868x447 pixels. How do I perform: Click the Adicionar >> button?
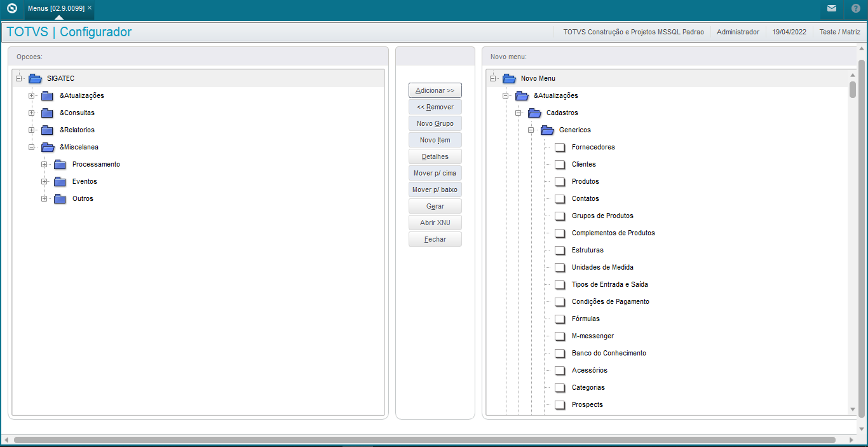point(435,90)
